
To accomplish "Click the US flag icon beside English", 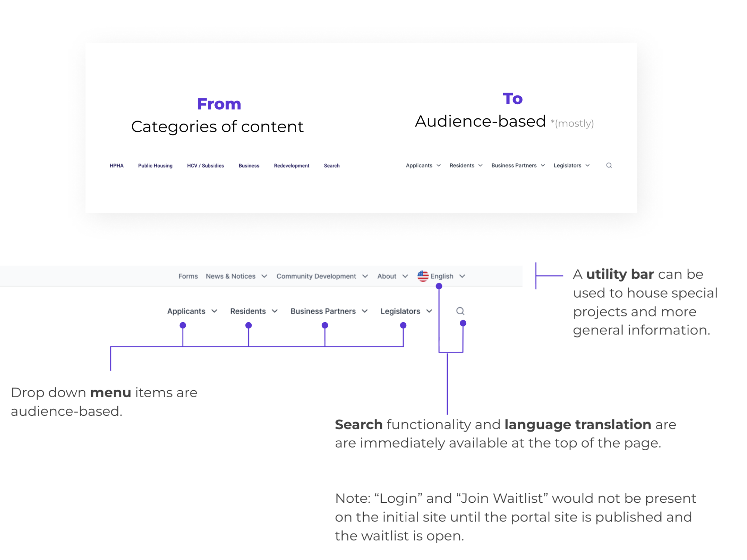I will pyautogui.click(x=423, y=276).
